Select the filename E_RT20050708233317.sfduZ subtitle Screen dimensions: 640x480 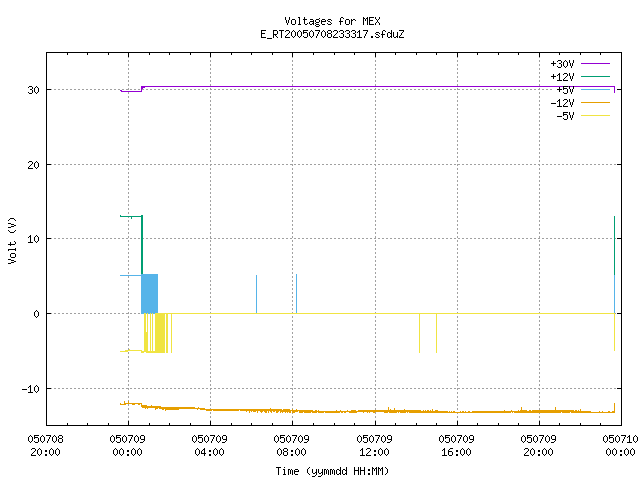pyautogui.click(x=332, y=34)
